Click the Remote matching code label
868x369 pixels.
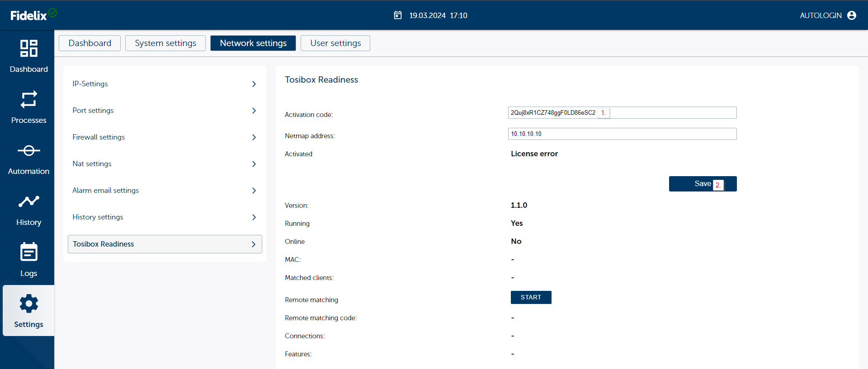pos(321,318)
